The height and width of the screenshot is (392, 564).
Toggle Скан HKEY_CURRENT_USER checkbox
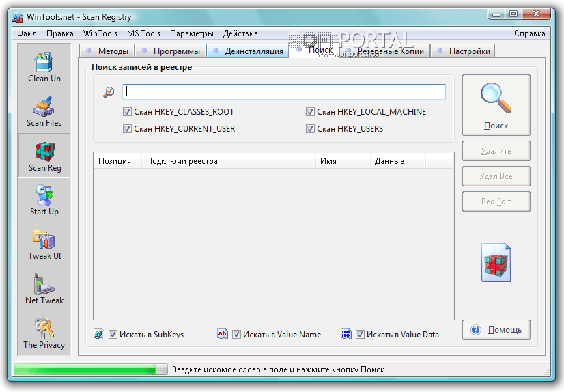(127, 129)
